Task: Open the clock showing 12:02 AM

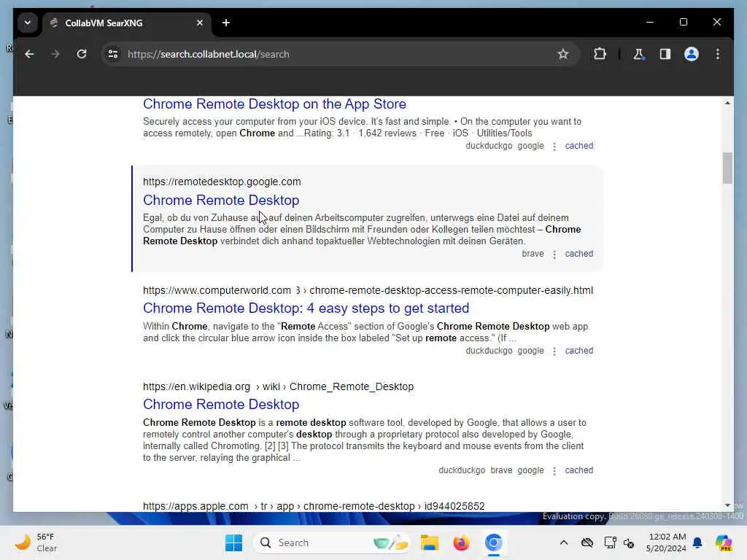Action: [x=666, y=542]
